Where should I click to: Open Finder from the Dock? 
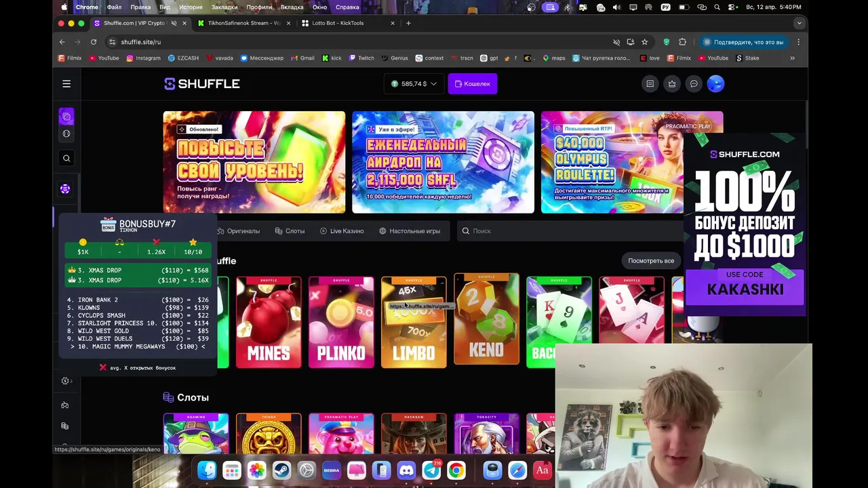tap(207, 470)
